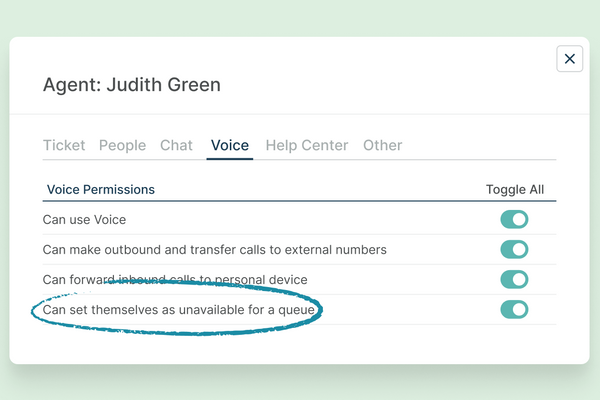Disable the Can use Voice toggle

[514, 219]
